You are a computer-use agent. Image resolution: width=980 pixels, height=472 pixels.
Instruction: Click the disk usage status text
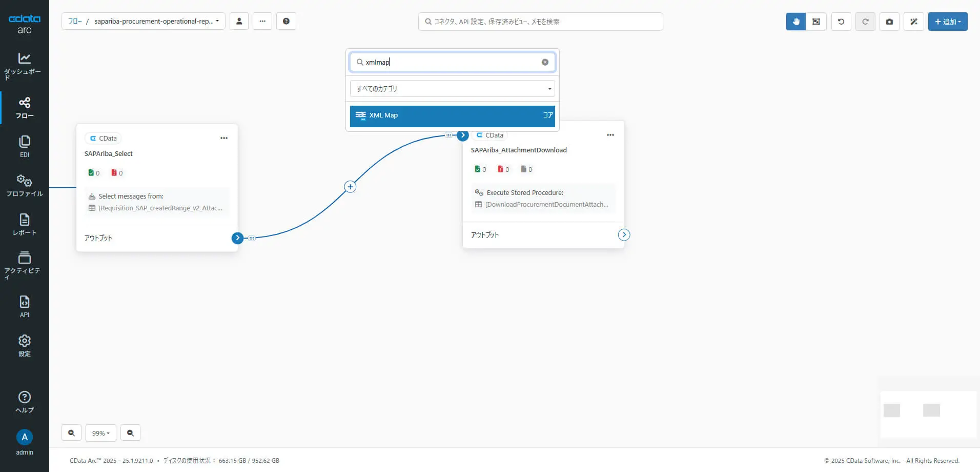(221, 461)
